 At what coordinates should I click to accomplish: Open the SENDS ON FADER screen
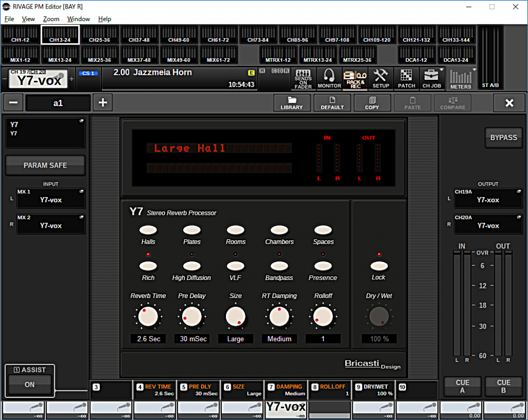click(x=303, y=78)
